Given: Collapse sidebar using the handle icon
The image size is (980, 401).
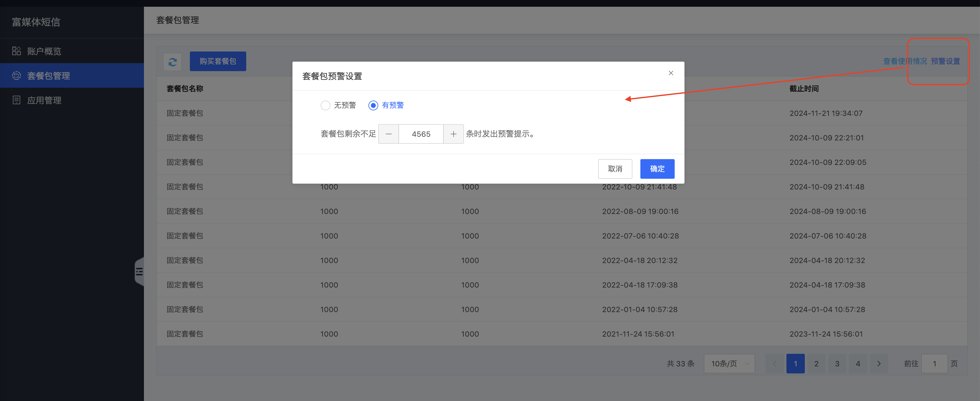Looking at the screenshot, I should (x=139, y=272).
